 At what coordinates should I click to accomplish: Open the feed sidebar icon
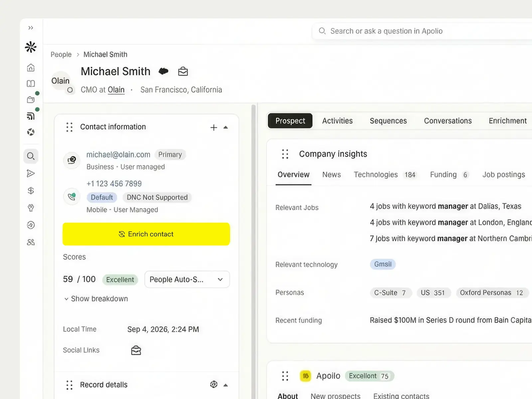pos(31,116)
